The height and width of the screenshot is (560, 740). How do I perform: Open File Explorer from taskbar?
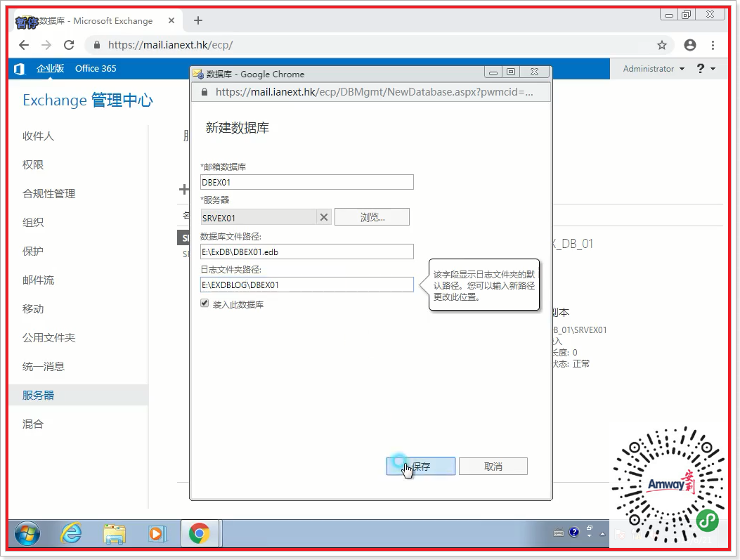pyautogui.click(x=115, y=533)
